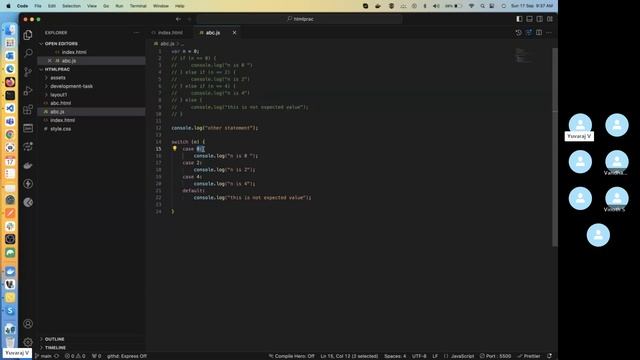Open abc.html in the file tree

[x=60, y=103]
